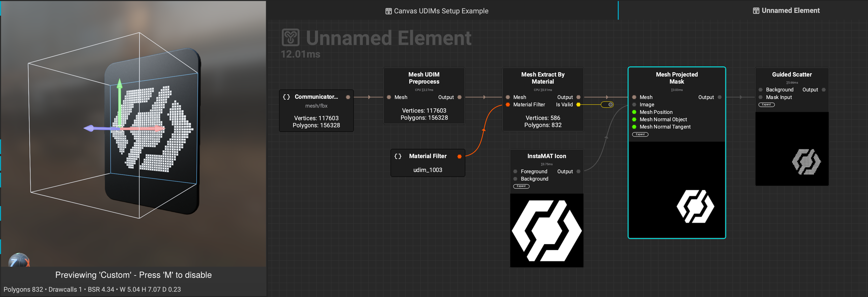Click the Polygons 832 viewport statistics text
Image resolution: width=868 pixels, height=297 pixels.
pyautogui.click(x=92, y=290)
